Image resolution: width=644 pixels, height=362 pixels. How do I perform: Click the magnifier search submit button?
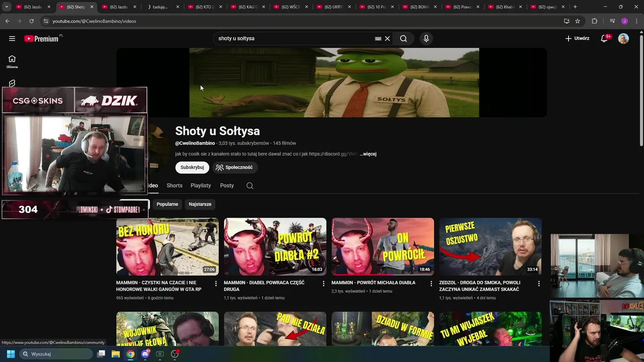point(404,38)
